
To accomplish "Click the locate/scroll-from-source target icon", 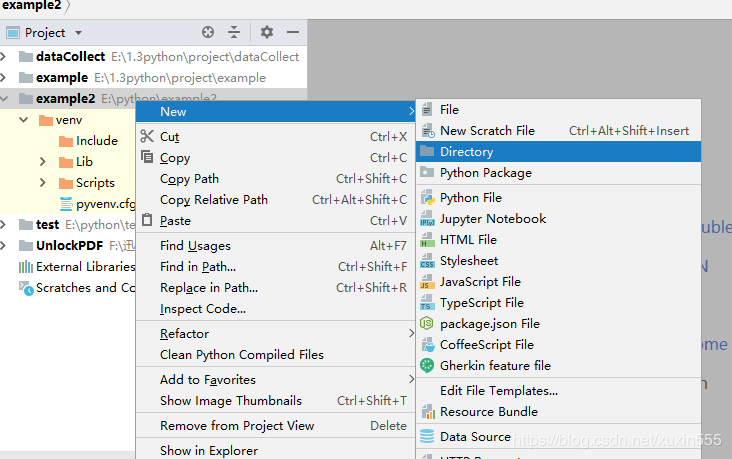I will (208, 33).
